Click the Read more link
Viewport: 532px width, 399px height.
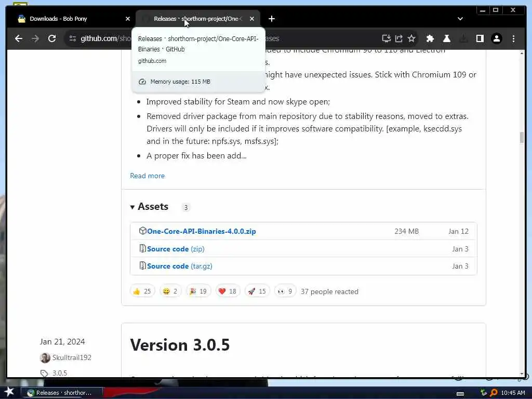(x=147, y=176)
